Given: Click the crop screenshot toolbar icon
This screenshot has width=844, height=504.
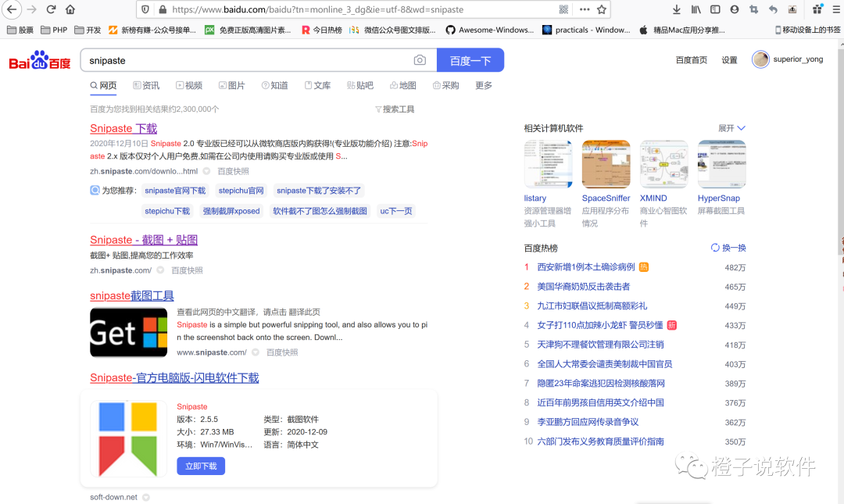Looking at the screenshot, I should [753, 9].
